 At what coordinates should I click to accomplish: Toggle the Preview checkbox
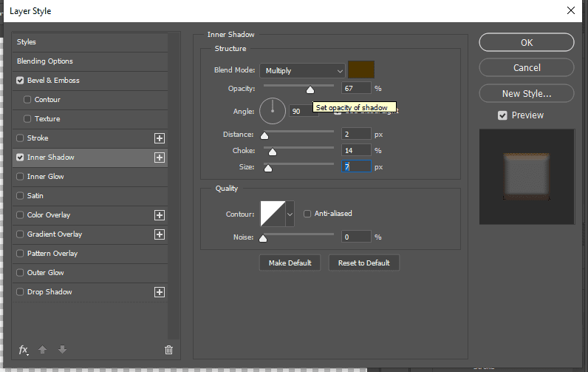pyautogui.click(x=502, y=115)
